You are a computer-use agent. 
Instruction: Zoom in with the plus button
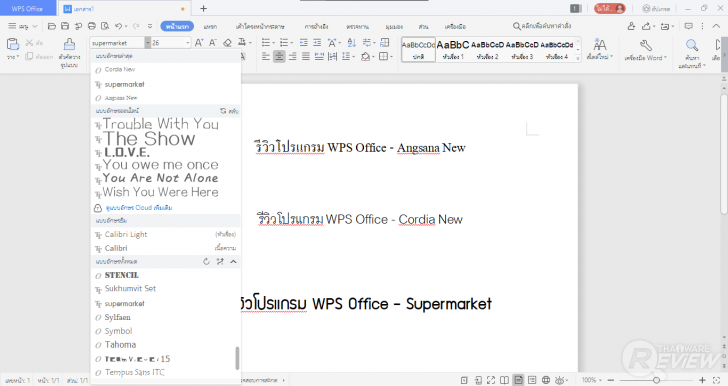point(702,380)
